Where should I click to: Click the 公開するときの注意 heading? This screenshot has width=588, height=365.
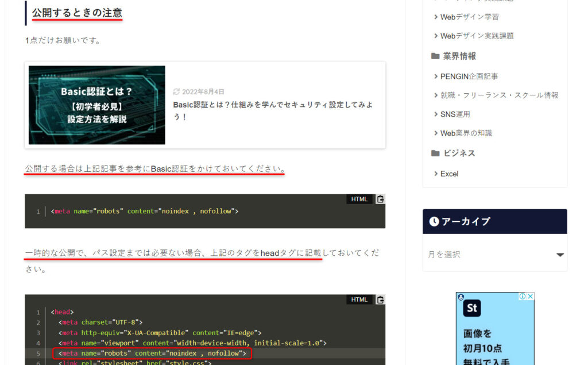(x=78, y=13)
